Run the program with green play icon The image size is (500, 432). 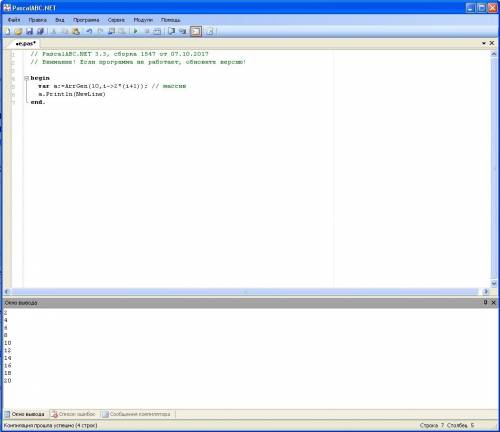[x=135, y=31]
